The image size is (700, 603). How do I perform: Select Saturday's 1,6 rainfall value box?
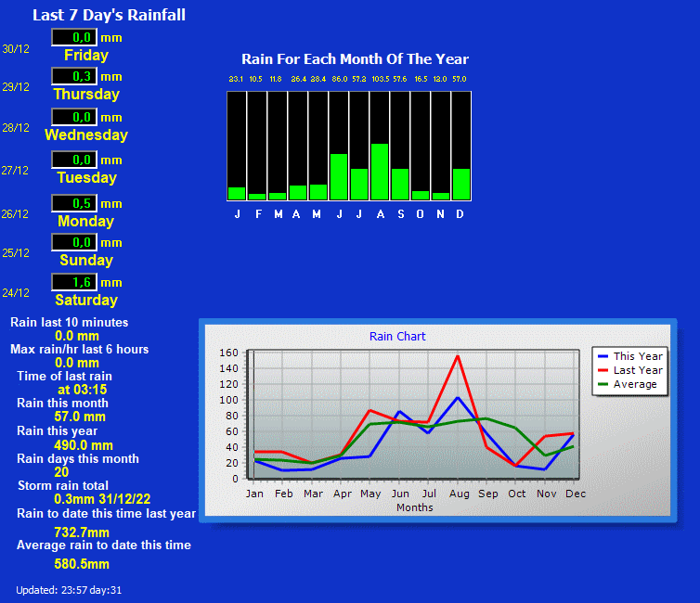pyautogui.click(x=74, y=282)
